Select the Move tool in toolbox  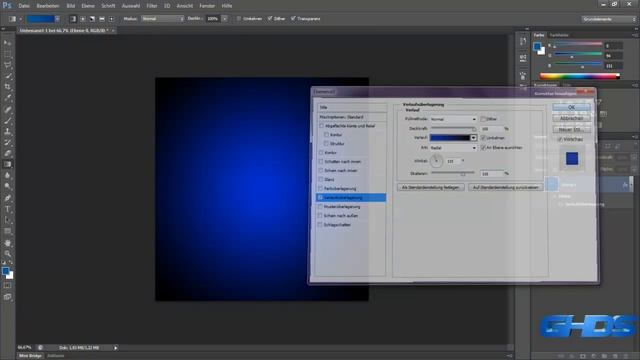click(7, 43)
